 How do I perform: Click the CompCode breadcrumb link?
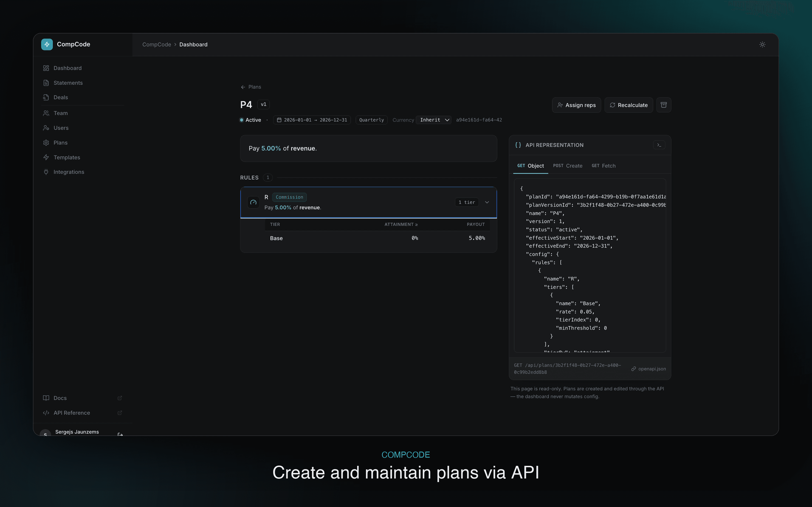click(x=157, y=45)
